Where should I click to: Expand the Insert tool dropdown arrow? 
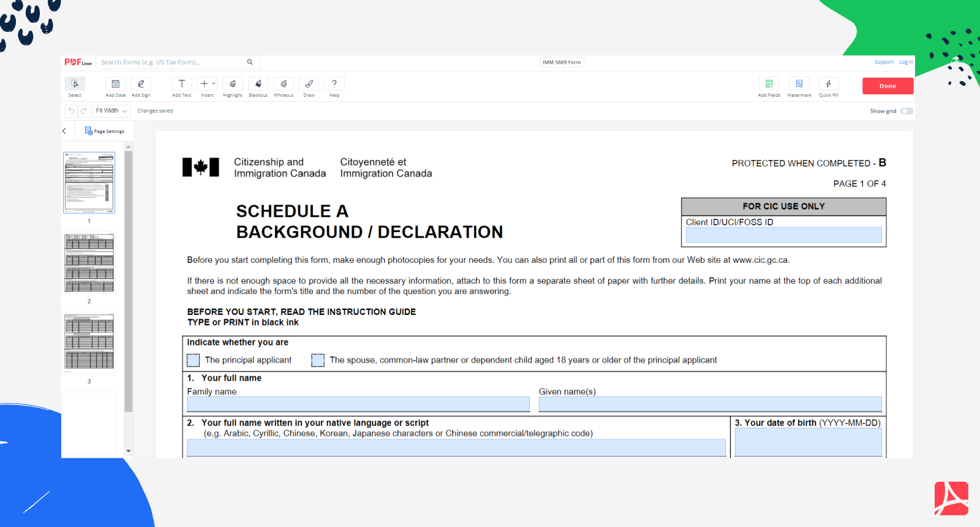click(214, 83)
